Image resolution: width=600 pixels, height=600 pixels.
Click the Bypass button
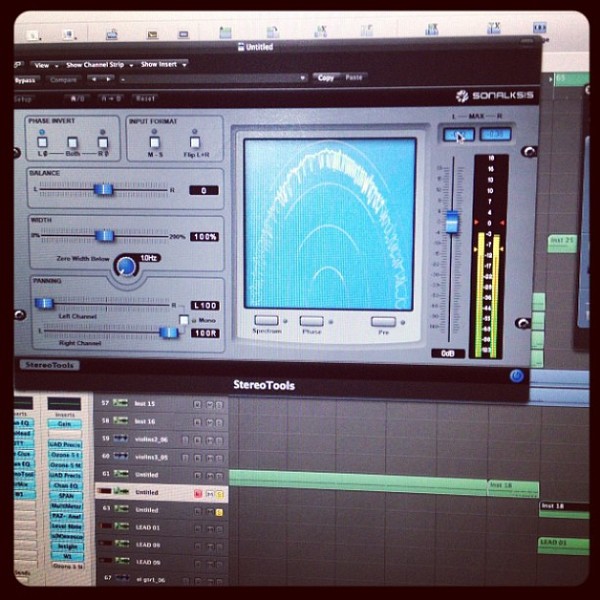(25, 80)
